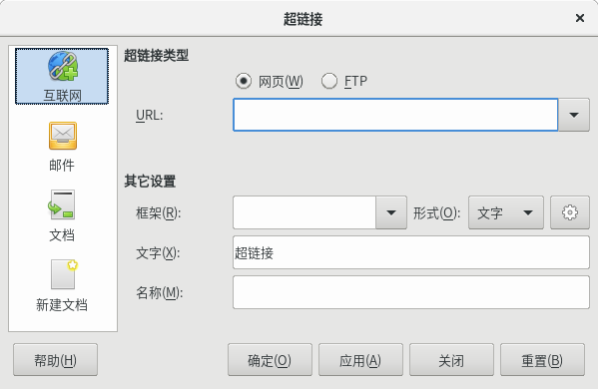Viewport: 599px width, 389px height.
Task: Select the 互联网 (Internet) hyperlink icon
Action: tap(62, 76)
